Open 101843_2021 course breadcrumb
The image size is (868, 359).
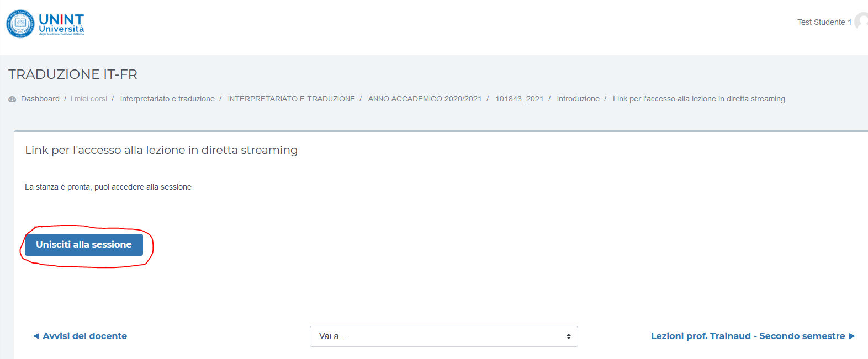(520, 99)
